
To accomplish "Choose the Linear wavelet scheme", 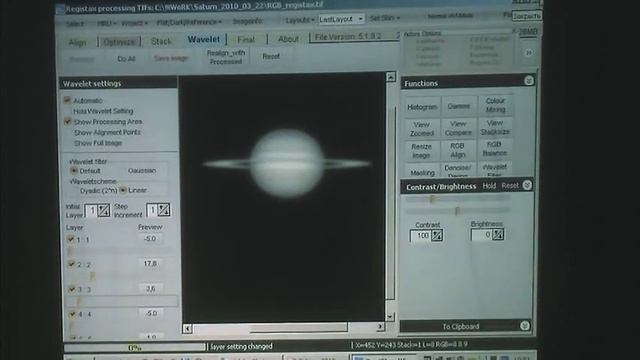I will coord(123,190).
